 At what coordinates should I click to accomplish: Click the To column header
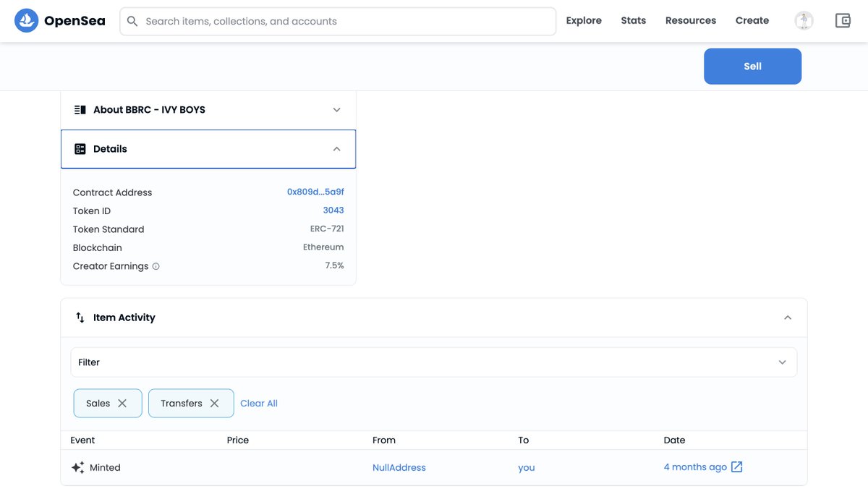[x=524, y=440]
